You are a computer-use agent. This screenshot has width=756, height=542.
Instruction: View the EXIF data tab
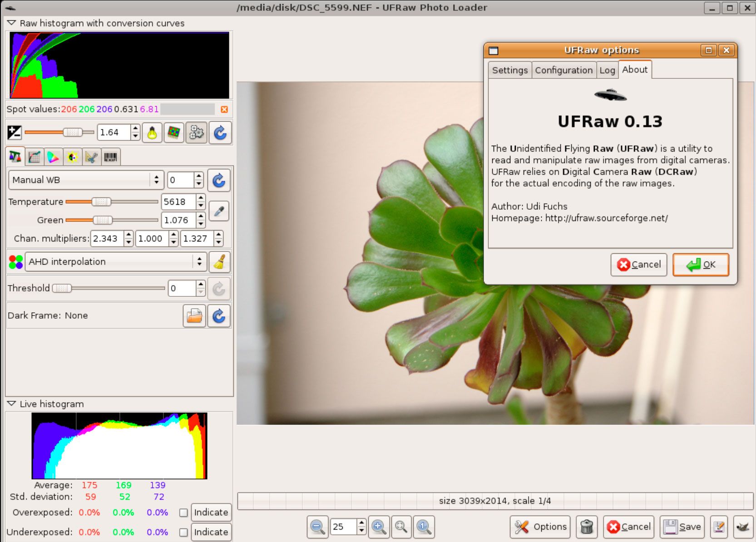coord(109,157)
